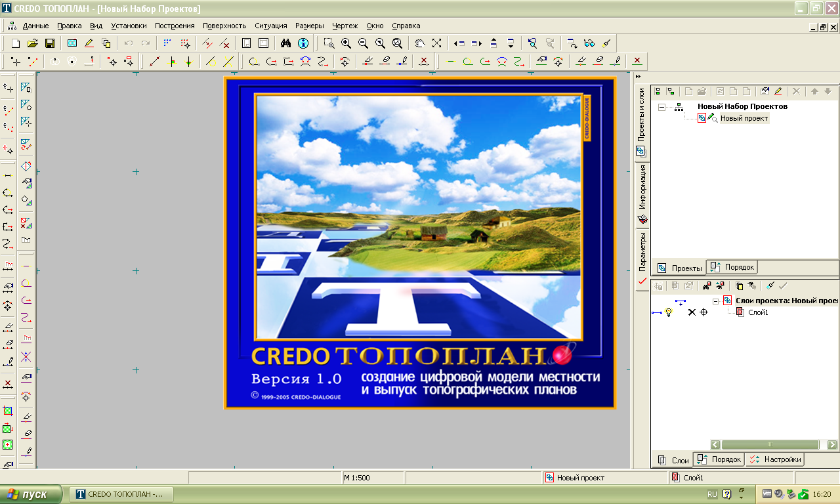
Task: Select the zoom window rectangle tool
Action: (329, 43)
